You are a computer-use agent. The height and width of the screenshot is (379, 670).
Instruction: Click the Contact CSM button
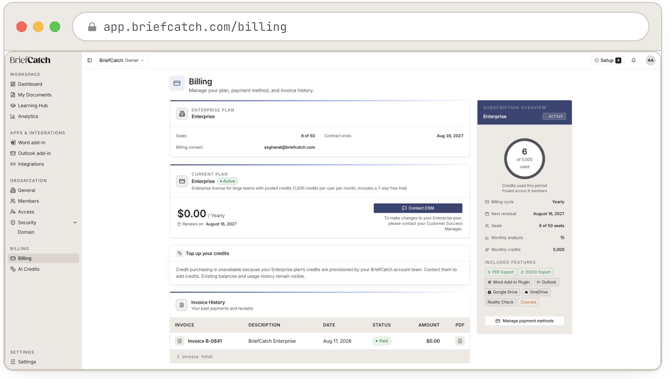pyautogui.click(x=418, y=208)
